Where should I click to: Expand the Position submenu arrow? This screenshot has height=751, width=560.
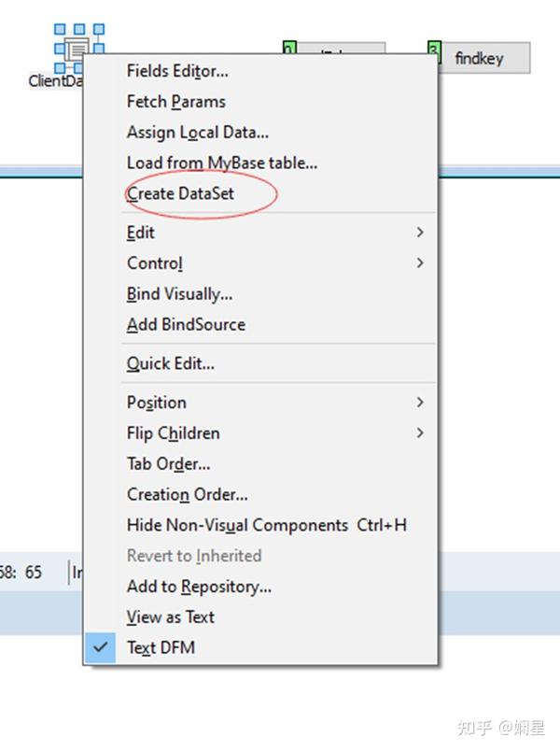[x=419, y=403]
